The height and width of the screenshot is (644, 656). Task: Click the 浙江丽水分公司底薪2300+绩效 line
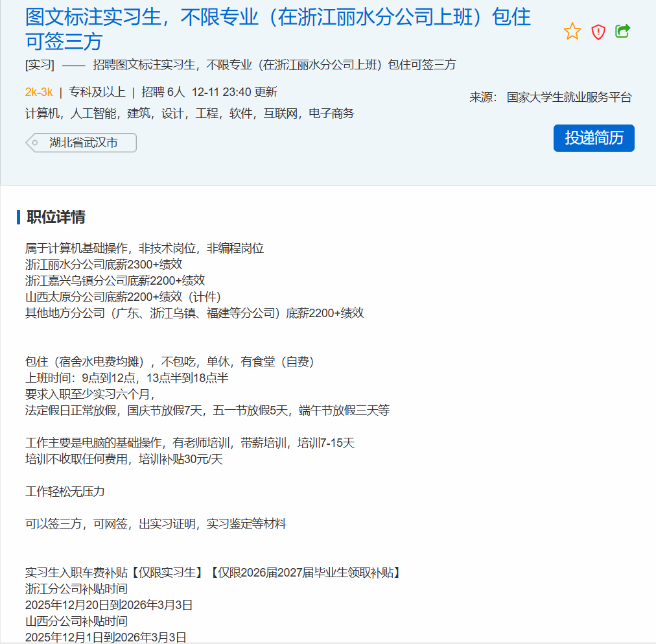click(104, 265)
